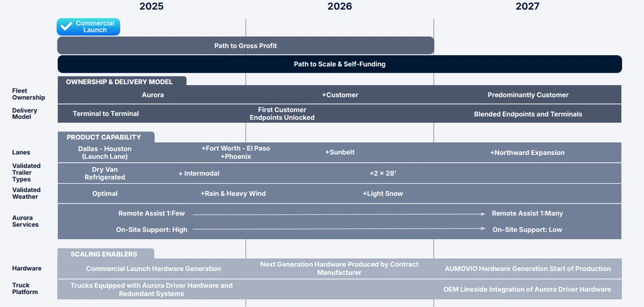Select the Aurora fleet ownership cell
Image resolution: width=644 pixels, height=307 pixels.
click(x=153, y=95)
